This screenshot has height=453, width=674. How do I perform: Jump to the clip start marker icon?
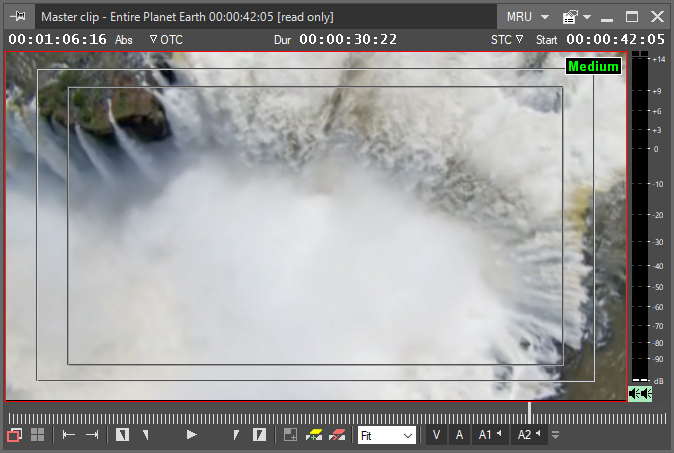[69, 435]
